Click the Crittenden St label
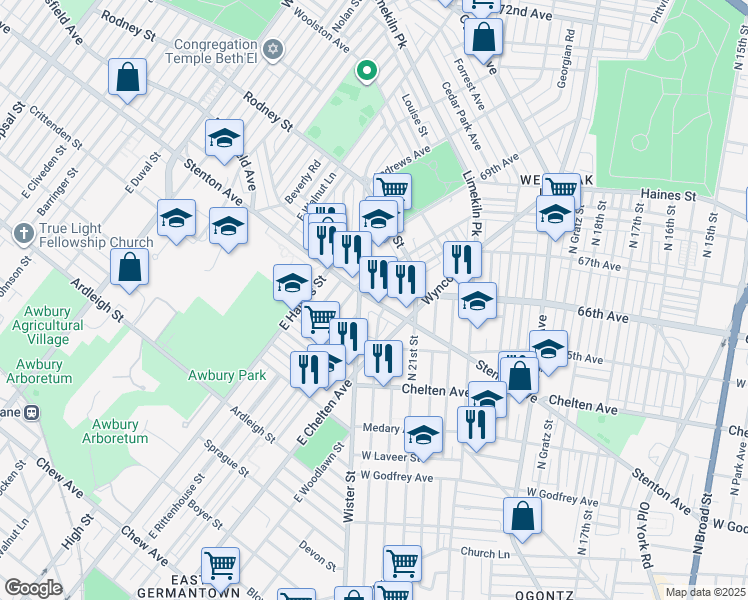Image resolution: width=748 pixels, height=600 pixels. (x=56, y=127)
